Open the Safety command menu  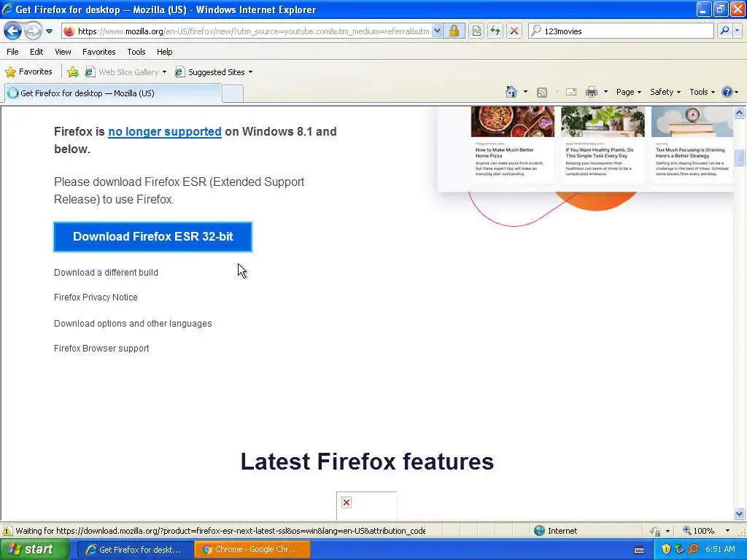point(665,92)
